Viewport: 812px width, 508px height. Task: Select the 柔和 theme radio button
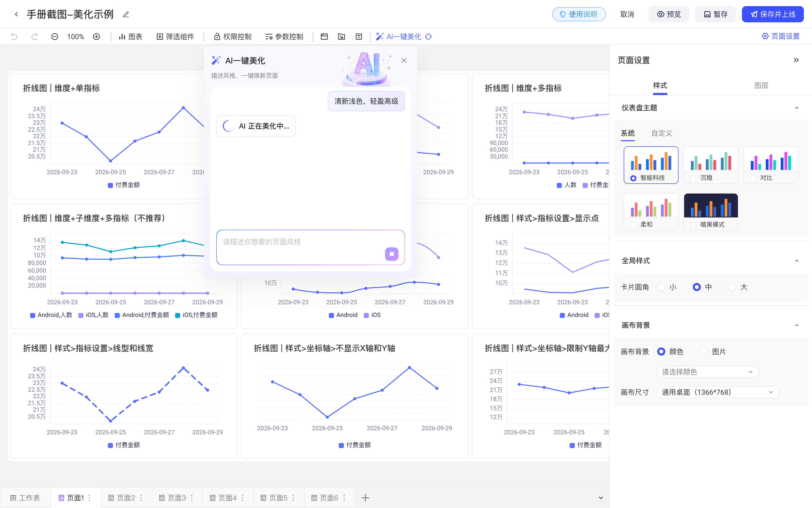[633, 225]
